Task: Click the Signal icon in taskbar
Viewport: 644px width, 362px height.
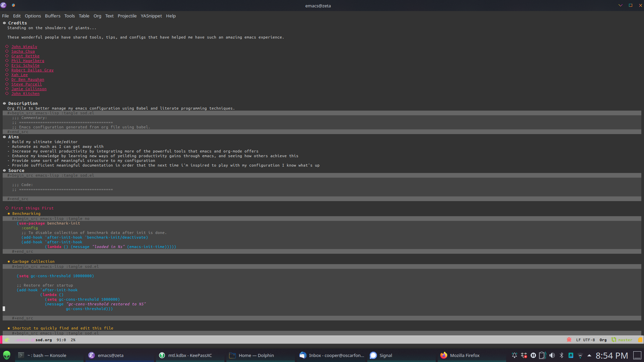Action: click(373, 355)
